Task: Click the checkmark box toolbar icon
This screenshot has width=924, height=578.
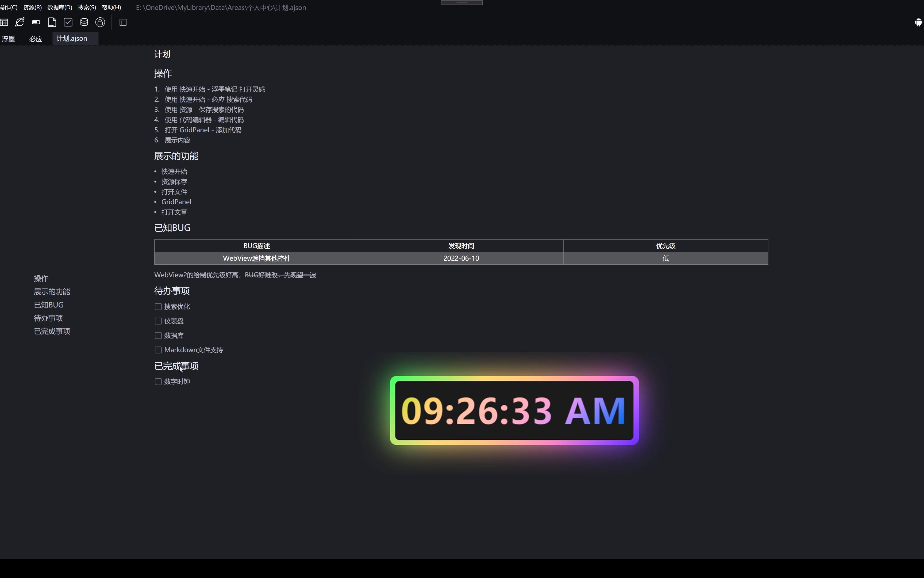Action: [68, 22]
